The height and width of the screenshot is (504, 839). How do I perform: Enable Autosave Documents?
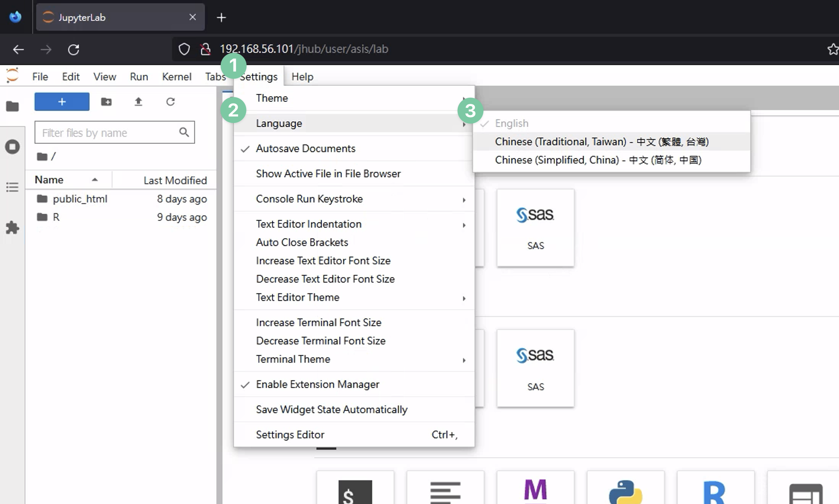pyautogui.click(x=306, y=149)
